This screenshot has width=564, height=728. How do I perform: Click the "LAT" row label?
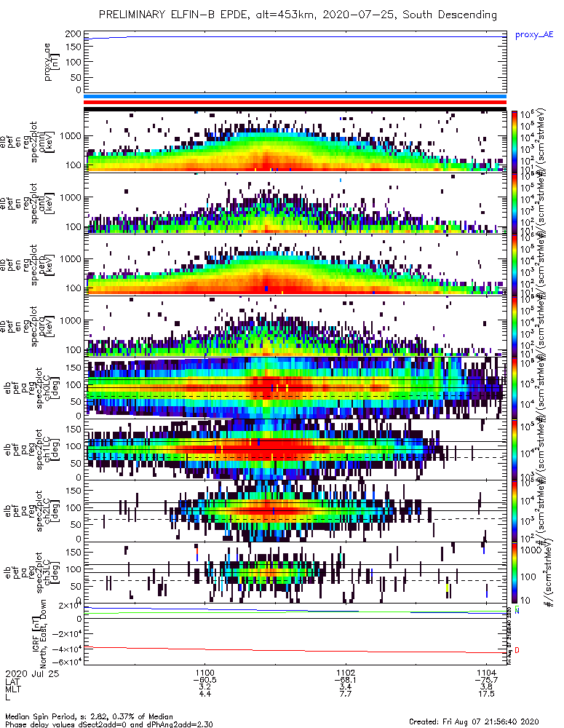click(12, 681)
